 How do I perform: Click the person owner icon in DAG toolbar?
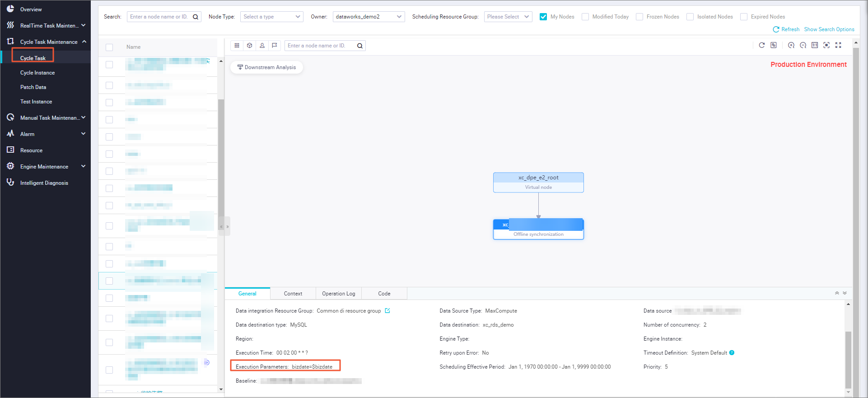[x=262, y=46]
